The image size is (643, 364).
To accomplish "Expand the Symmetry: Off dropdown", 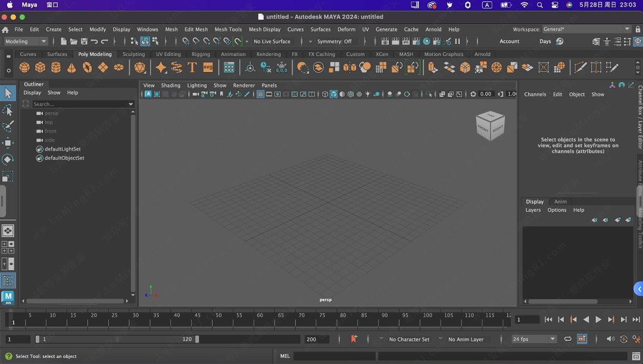I will tap(333, 42).
